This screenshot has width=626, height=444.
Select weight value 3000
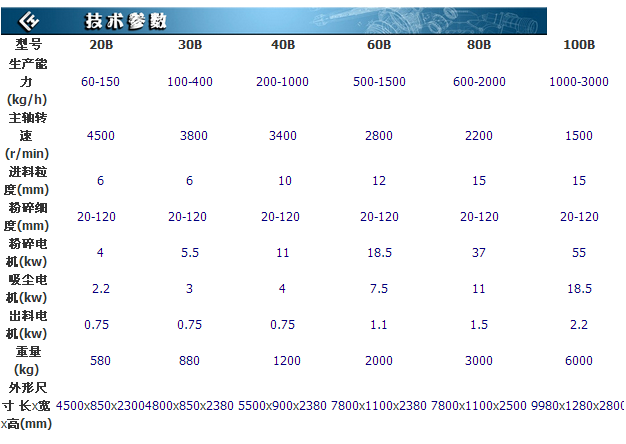(x=479, y=361)
